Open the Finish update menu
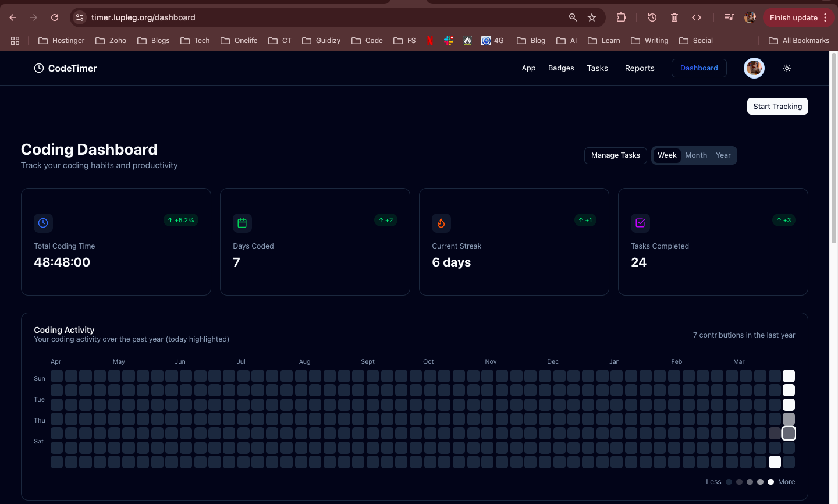838x504 pixels. point(794,17)
